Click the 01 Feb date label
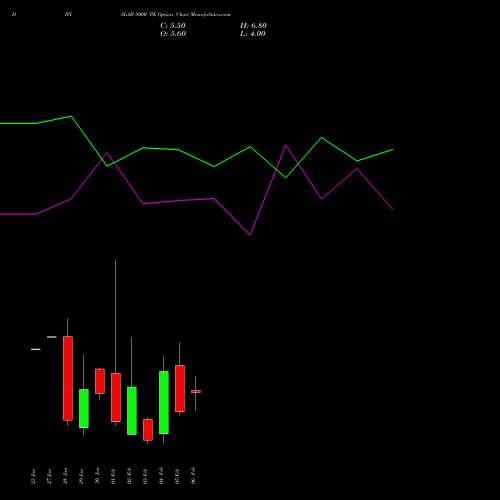 [114, 476]
